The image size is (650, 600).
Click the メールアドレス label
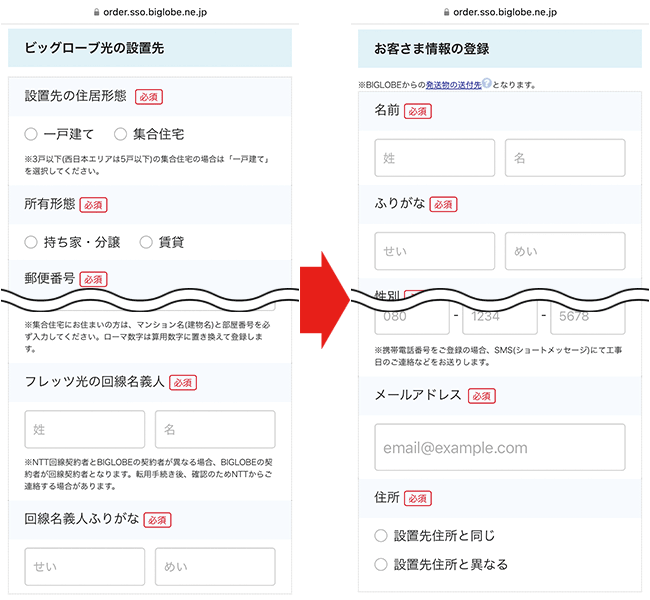click(x=418, y=395)
